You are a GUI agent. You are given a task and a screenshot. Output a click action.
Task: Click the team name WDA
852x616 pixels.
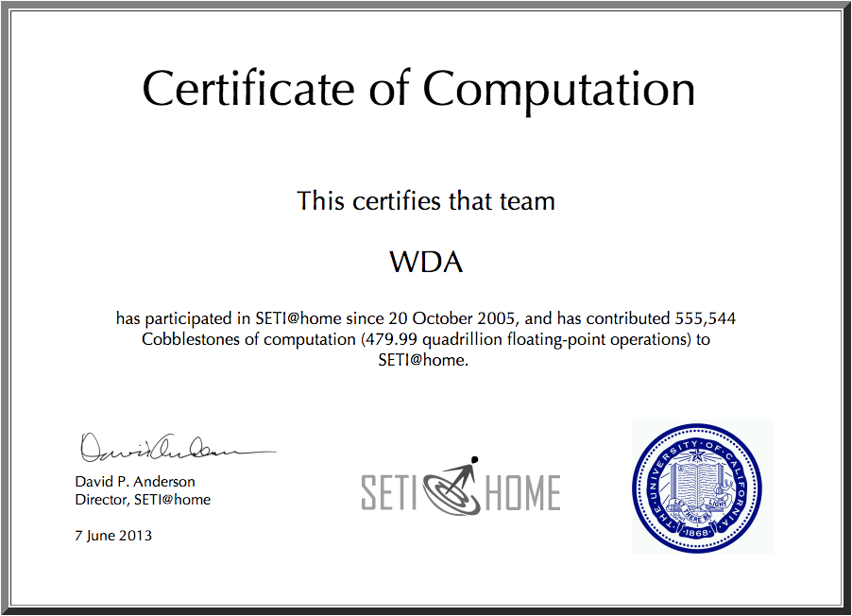(426, 262)
